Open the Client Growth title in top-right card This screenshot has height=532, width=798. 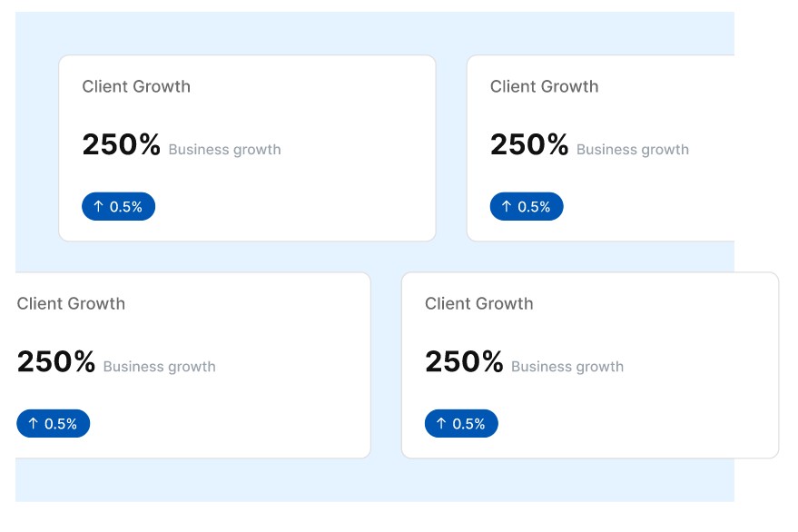(x=545, y=87)
